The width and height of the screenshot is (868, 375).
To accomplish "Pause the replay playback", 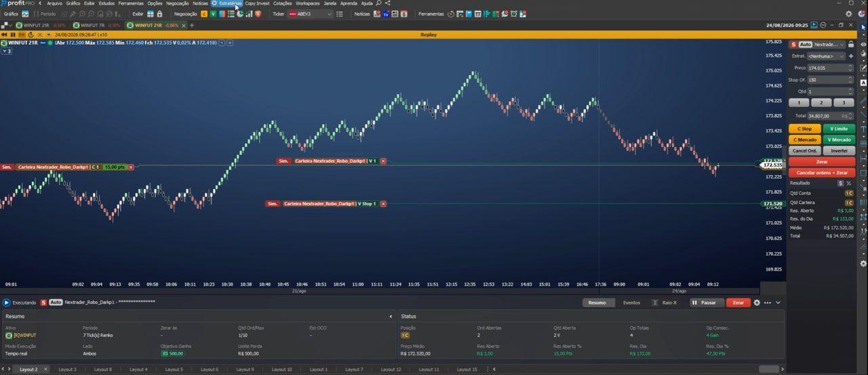I will click(14, 35).
